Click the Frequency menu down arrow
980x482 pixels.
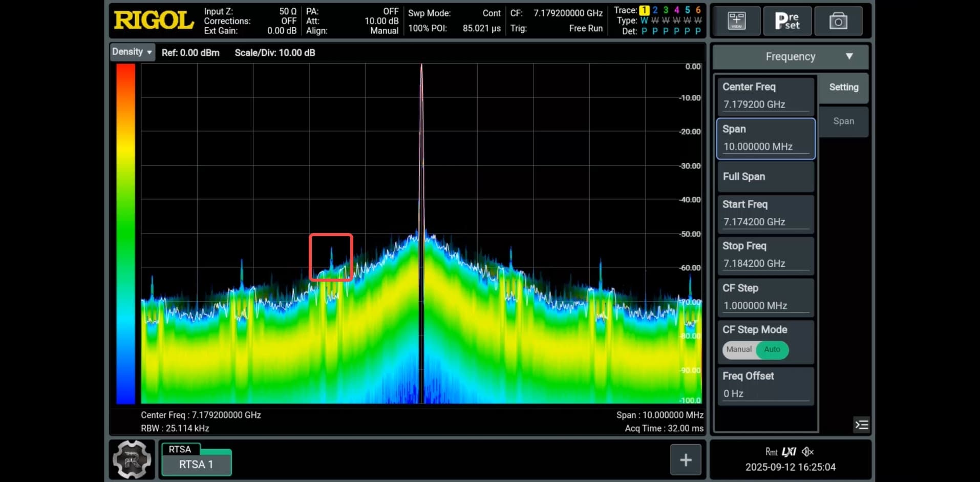(849, 56)
